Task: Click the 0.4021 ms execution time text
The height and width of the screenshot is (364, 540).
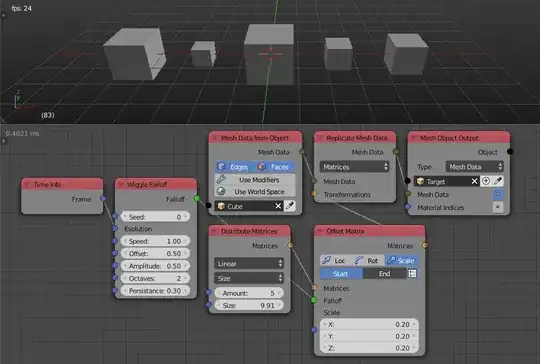Action: (x=22, y=133)
